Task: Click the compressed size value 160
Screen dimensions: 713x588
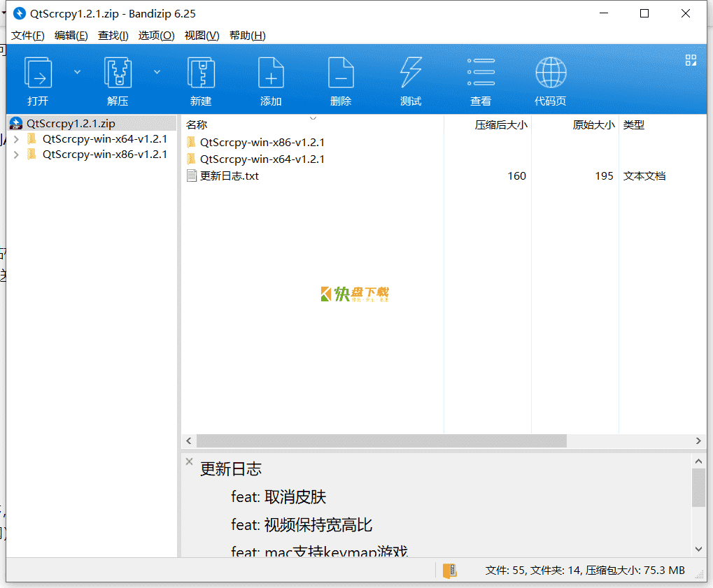Action: point(516,176)
